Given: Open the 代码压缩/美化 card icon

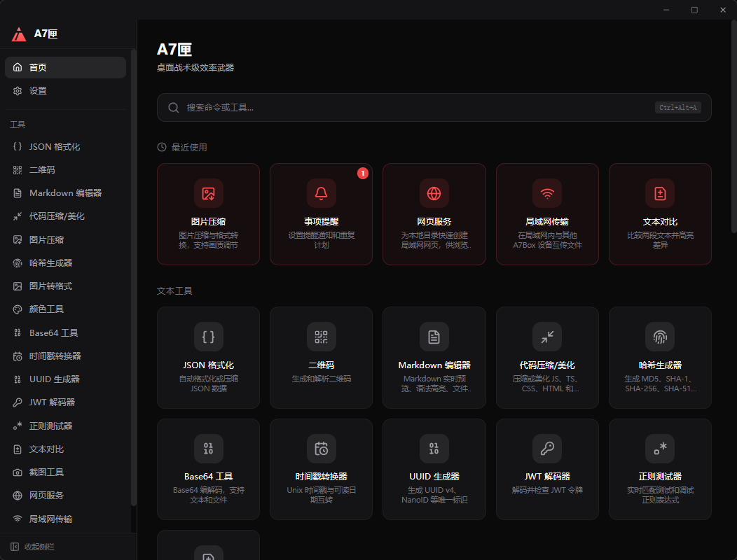Looking at the screenshot, I should point(547,337).
